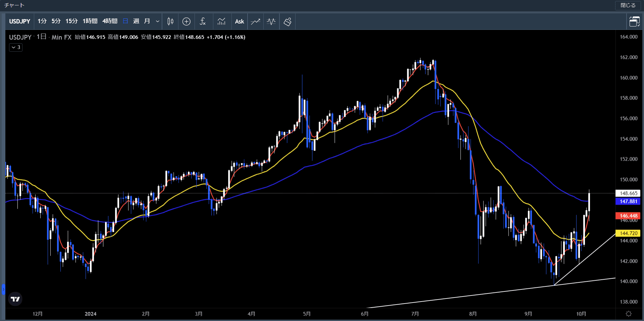Toggle the Ask price button

tap(239, 21)
